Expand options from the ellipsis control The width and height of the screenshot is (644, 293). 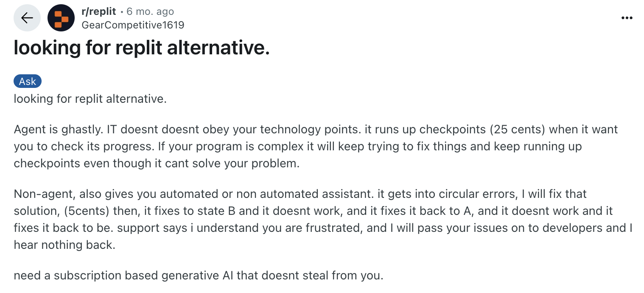pyautogui.click(x=627, y=17)
